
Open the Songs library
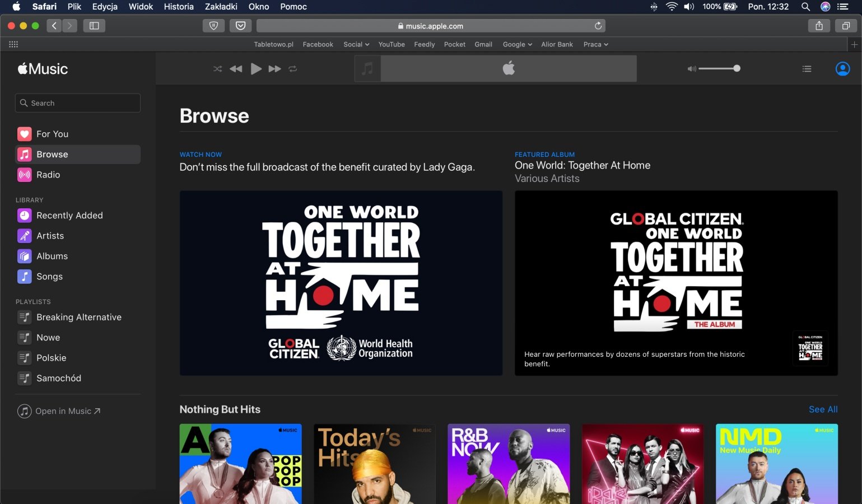pos(78,277)
